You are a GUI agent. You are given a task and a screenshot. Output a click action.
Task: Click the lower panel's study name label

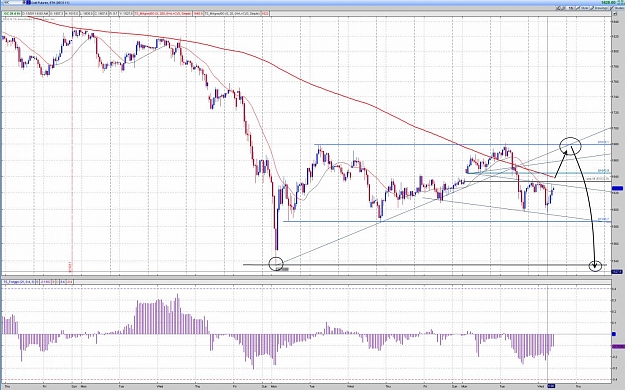tap(19, 282)
